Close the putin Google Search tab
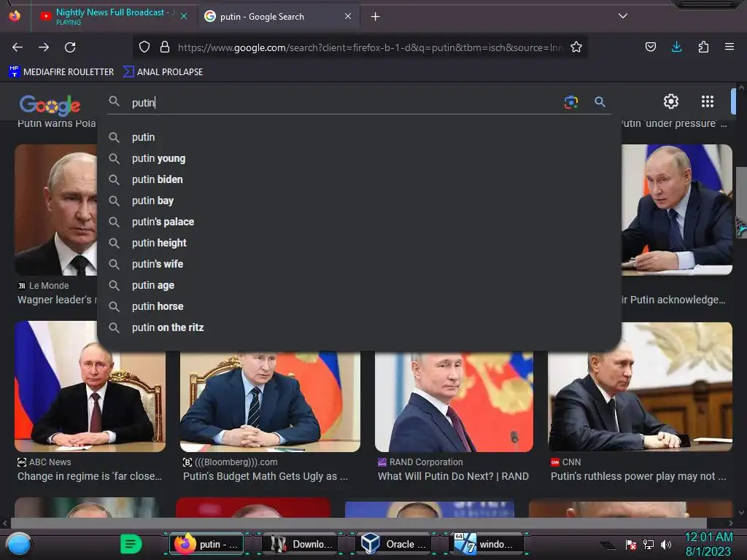 (348, 16)
